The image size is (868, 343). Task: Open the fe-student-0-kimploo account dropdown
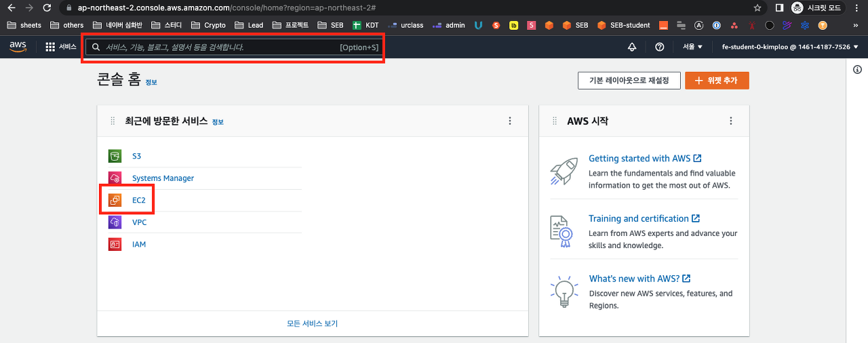point(790,47)
